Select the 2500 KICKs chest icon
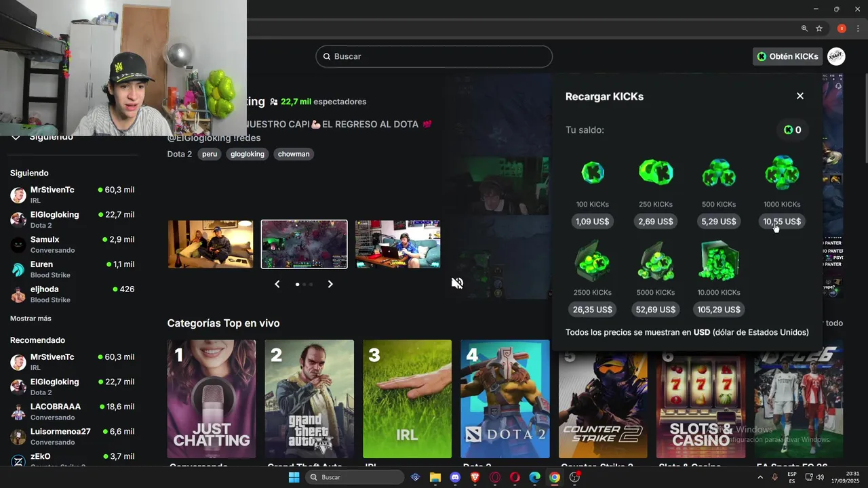This screenshot has width=868, height=488. click(593, 261)
